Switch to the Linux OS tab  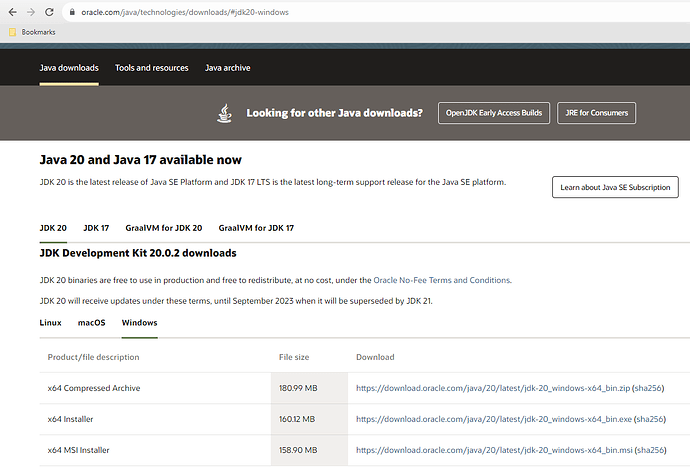tap(51, 322)
